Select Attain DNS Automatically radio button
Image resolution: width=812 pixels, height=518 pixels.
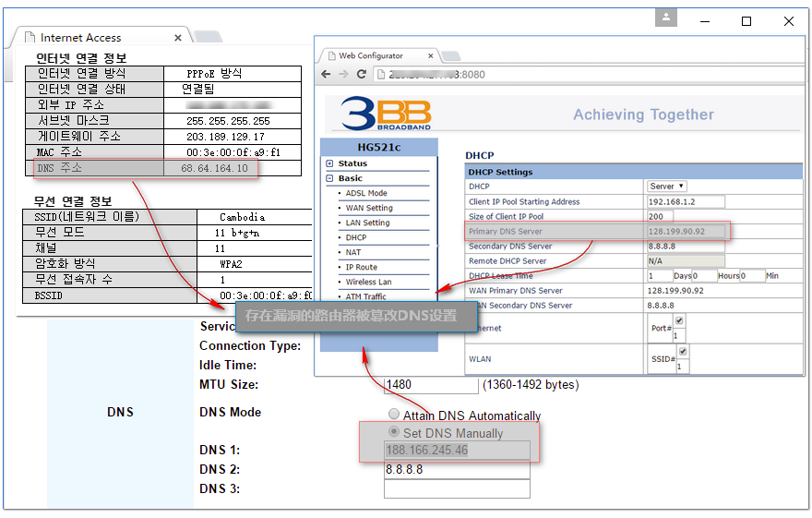pos(394,414)
